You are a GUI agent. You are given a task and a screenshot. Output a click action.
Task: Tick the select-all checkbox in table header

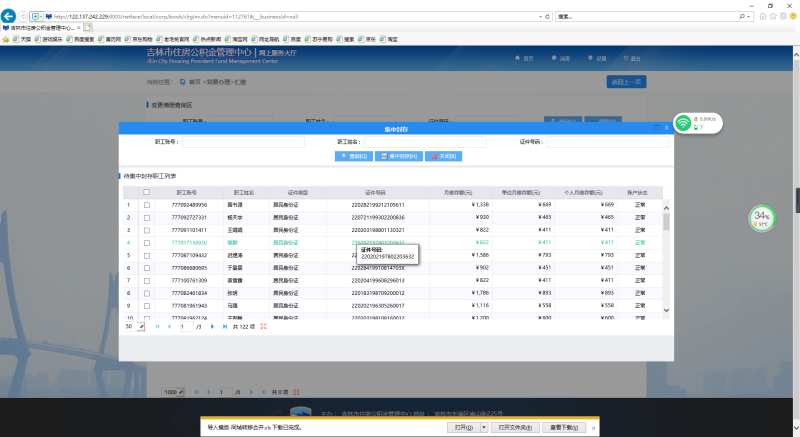[x=146, y=192]
